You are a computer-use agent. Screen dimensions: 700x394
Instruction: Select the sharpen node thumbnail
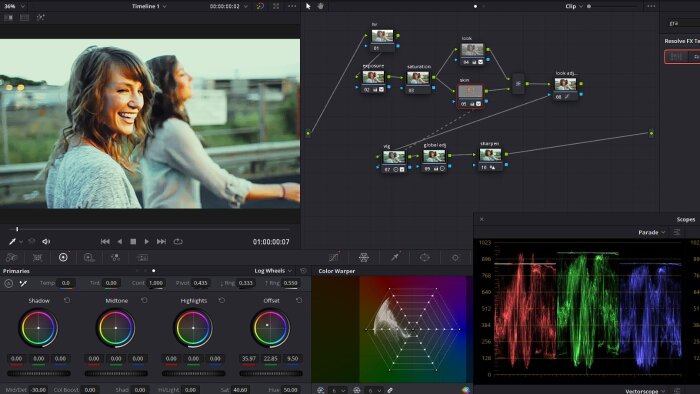490,155
